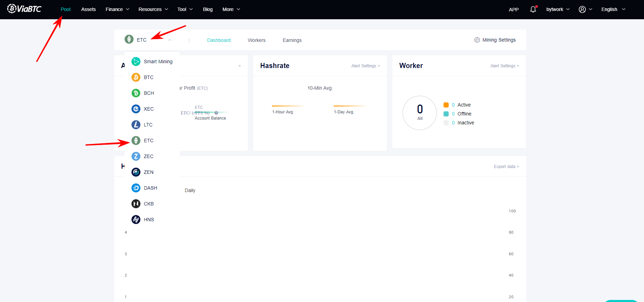Click the arrow link in account card
This screenshot has width=644, height=302.
240,66
